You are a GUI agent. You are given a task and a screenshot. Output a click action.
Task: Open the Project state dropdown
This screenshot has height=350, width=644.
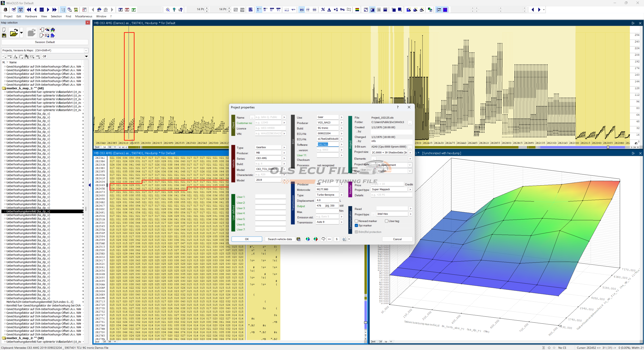(410, 165)
